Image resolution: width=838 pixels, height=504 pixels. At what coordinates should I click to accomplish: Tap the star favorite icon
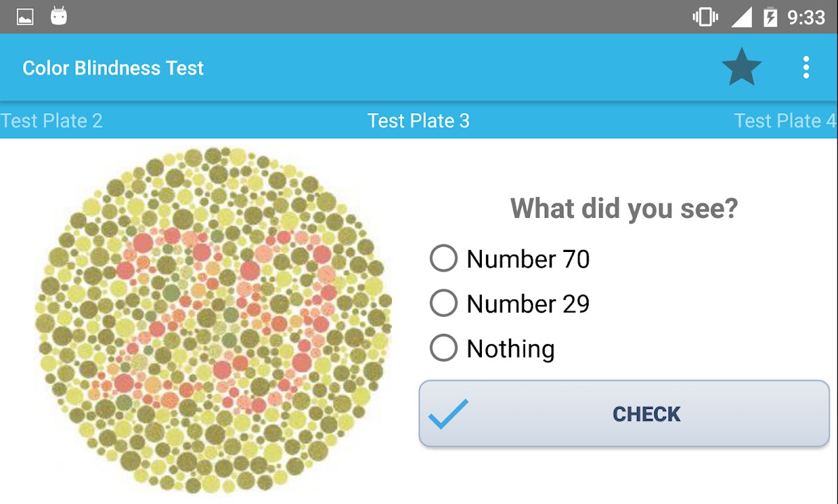[x=741, y=68]
